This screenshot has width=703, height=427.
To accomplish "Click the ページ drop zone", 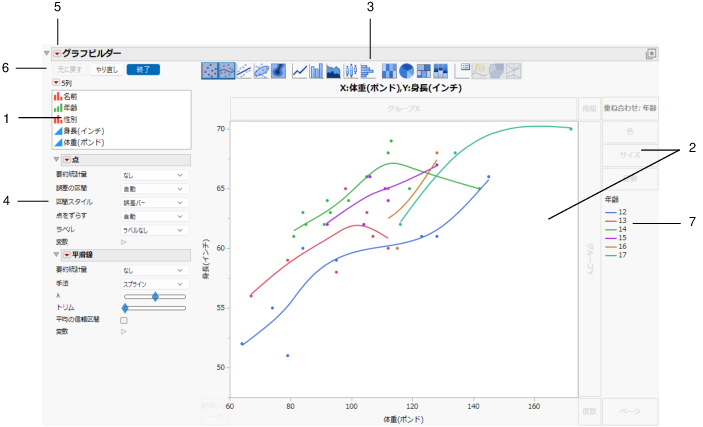I will (630, 411).
